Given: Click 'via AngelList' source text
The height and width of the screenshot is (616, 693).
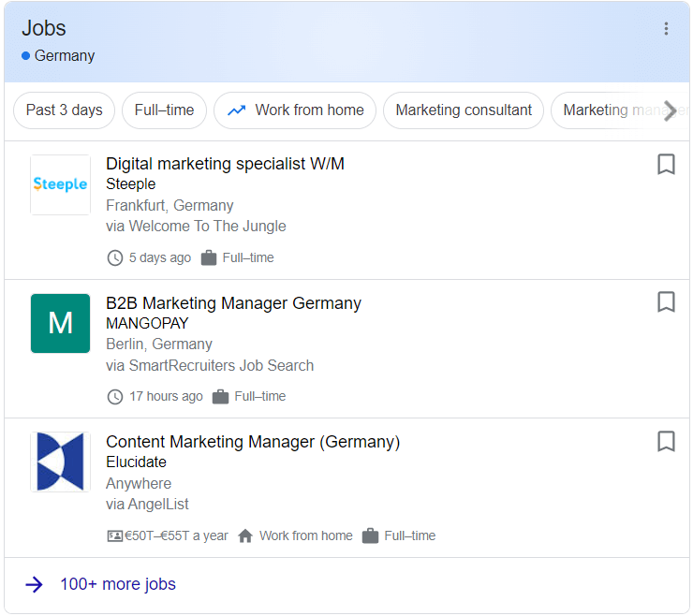Looking at the screenshot, I should 147,505.
